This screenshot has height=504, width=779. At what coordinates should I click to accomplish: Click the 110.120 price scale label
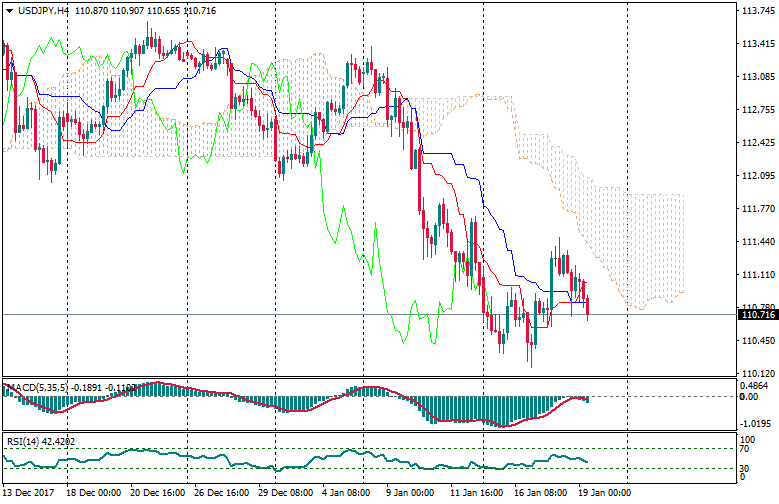coord(755,374)
